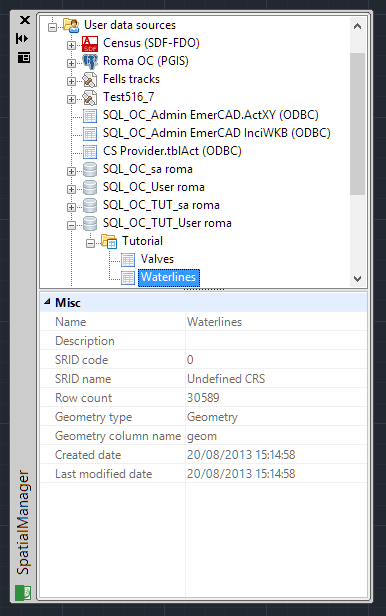Click the Fells tracks file icon
This screenshot has height=616, width=386.
click(90, 80)
